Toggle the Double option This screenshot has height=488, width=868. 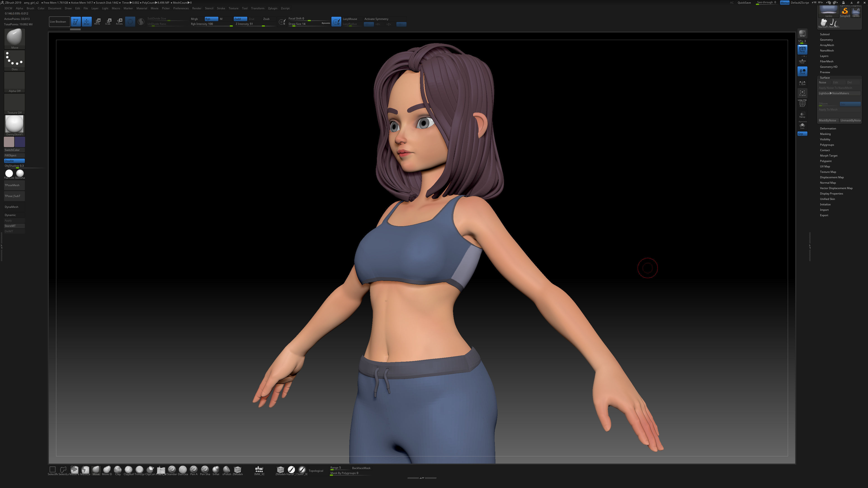14,161
